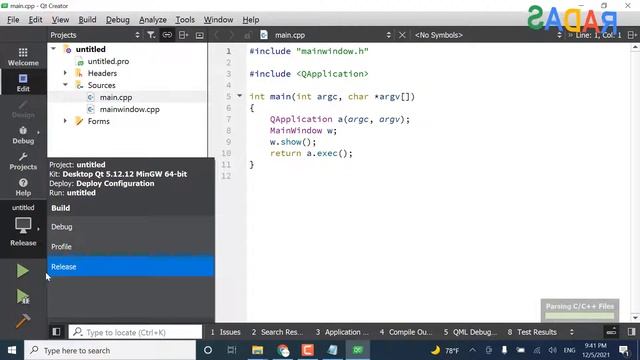Open the Windows Start menu
This screenshot has width=640, height=360.
(12, 350)
